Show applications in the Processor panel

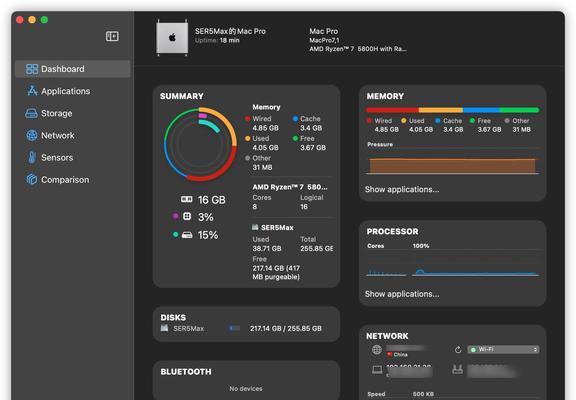[x=402, y=294]
